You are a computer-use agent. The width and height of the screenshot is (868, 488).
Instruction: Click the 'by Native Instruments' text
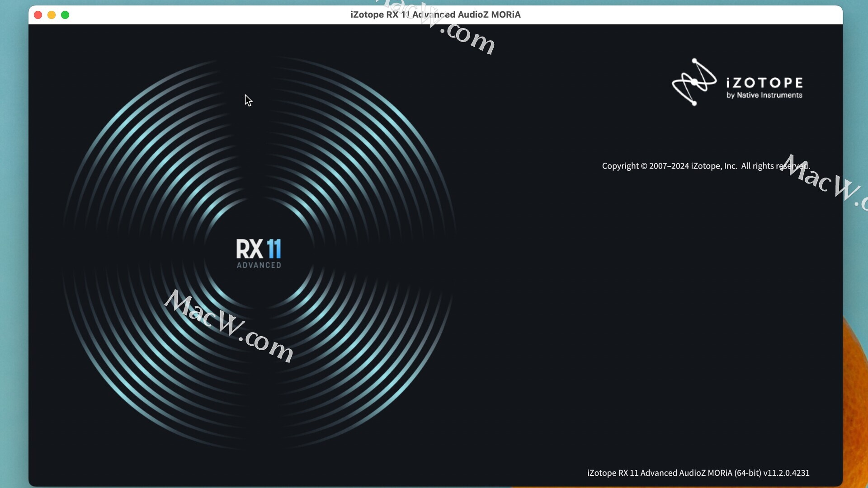point(764,95)
